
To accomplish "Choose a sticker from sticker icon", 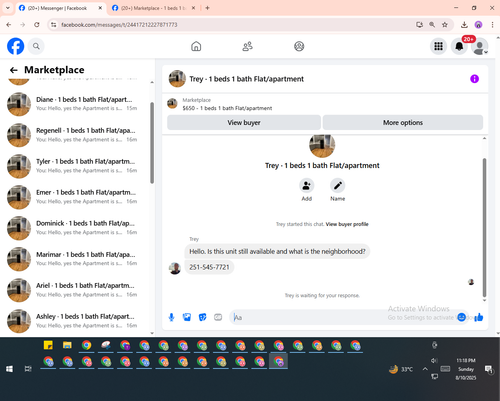I will coord(202,317).
